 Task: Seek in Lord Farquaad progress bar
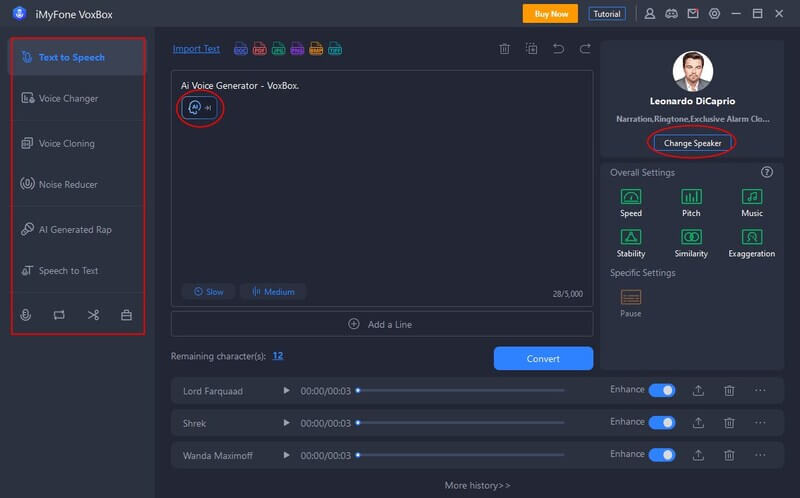coord(460,390)
